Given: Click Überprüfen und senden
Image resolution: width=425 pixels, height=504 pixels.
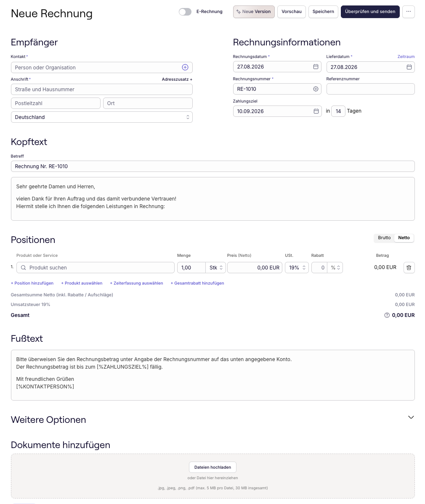Looking at the screenshot, I should click(x=370, y=12).
